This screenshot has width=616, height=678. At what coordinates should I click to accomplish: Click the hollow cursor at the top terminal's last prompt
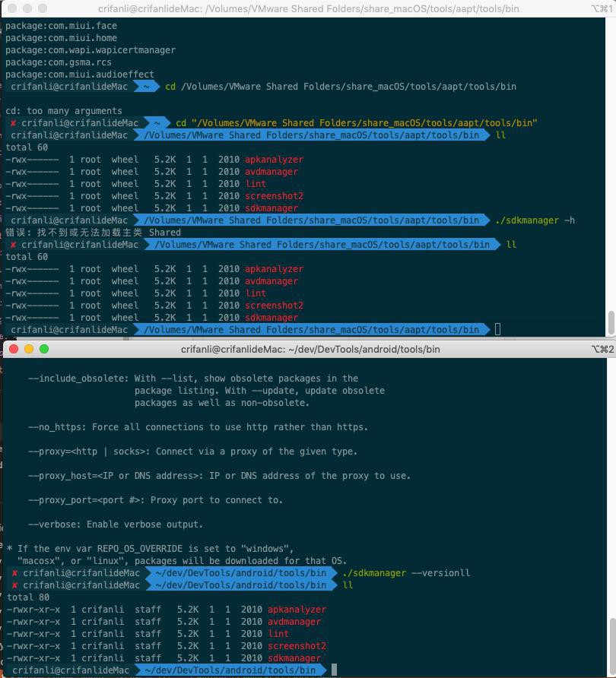pyautogui.click(x=497, y=329)
